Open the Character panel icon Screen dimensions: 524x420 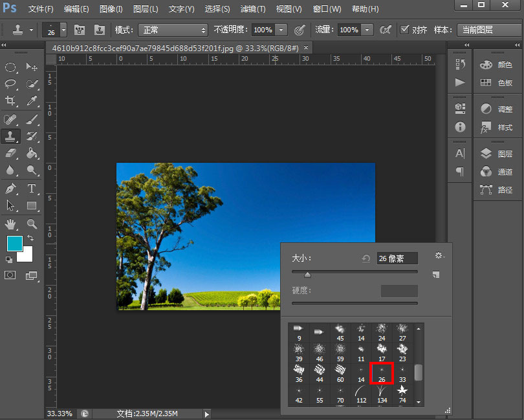coord(460,154)
